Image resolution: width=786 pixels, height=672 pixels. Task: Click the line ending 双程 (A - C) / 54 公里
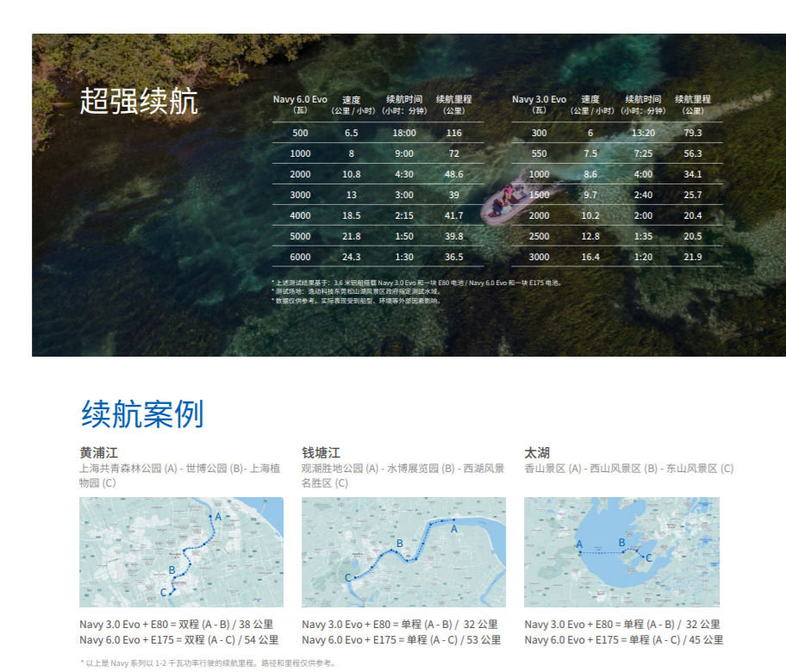pos(179,640)
